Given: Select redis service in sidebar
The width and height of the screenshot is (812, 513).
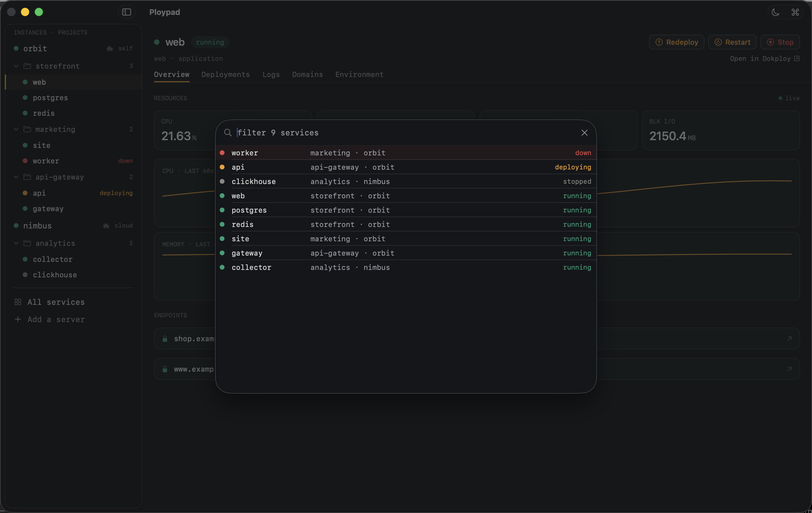Looking at the screenshot, I should click(x=73, y=113).
